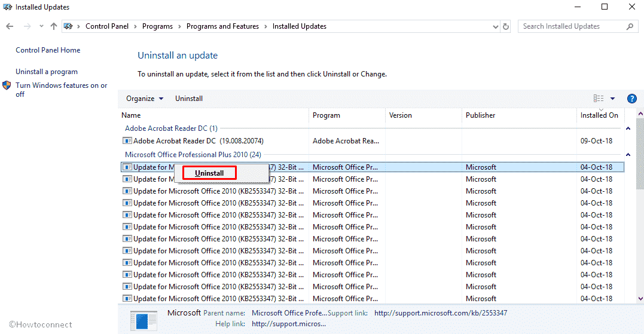
Task: Navigate to Control Panel breadcrumb
Action: (x=107, y=26)
